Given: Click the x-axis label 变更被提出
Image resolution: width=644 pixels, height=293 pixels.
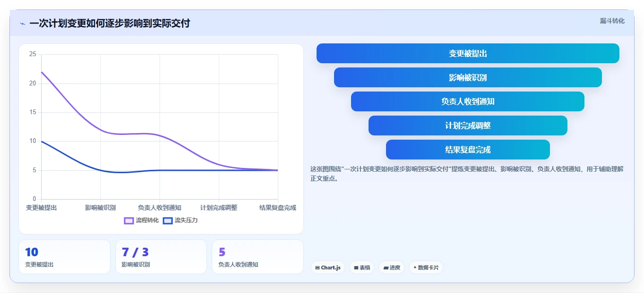Looking at the screenshot, I should (x=42, y=208).
